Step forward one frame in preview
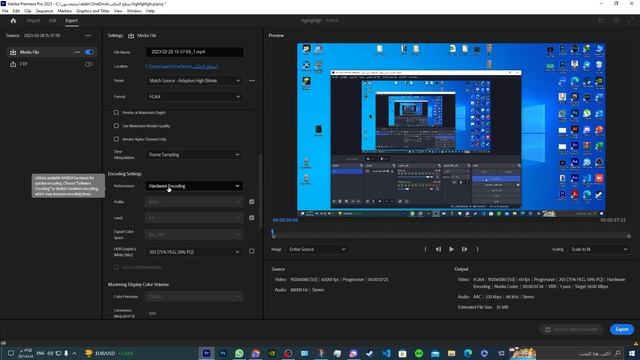Image resolution: width=640 pixels, height=360 pixels. click(x=464, y=249)
